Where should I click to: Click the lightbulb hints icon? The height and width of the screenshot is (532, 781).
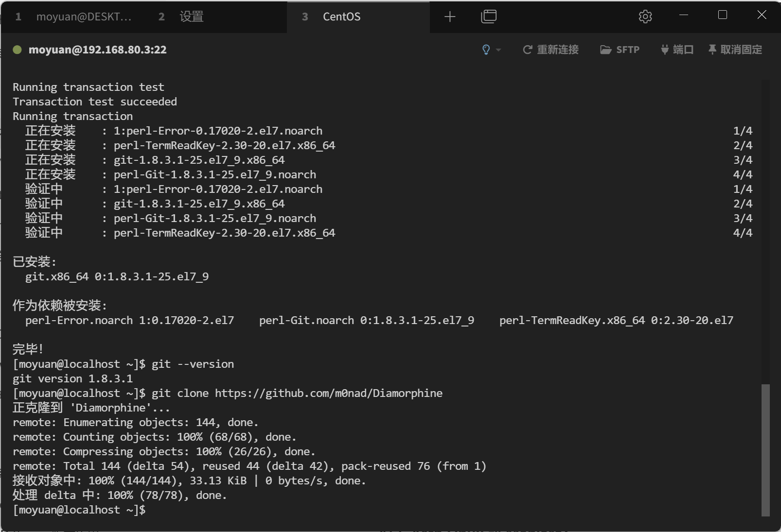486,50
